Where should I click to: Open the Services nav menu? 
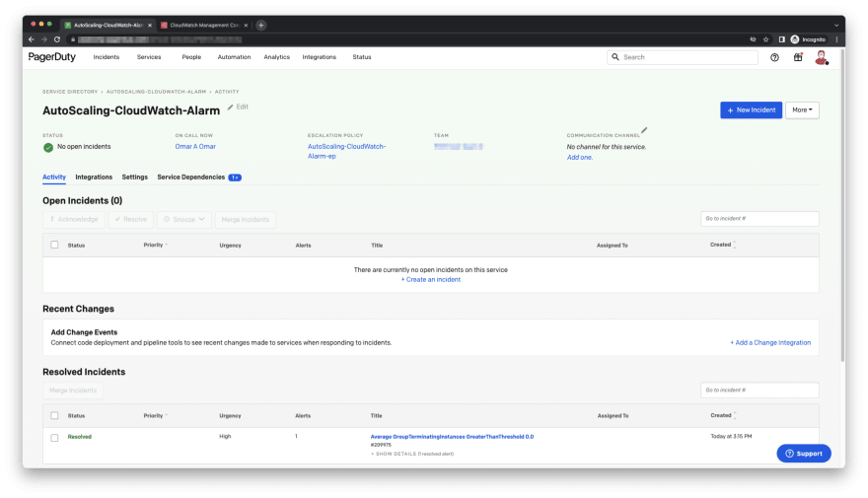(149, 57)
